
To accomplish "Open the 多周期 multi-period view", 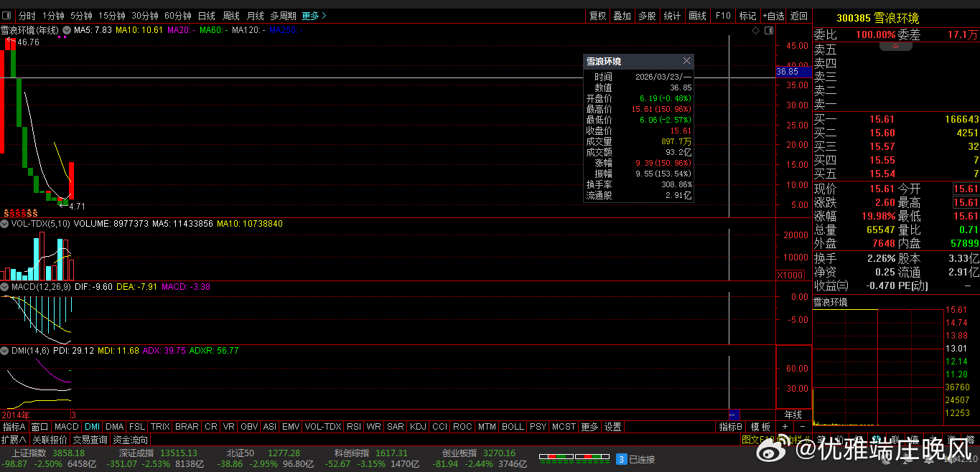I will (x=283, y=15).
